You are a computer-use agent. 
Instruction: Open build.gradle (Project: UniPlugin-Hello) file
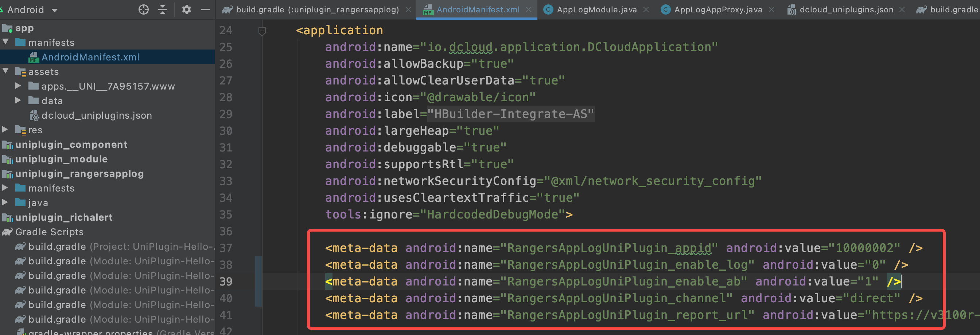[121, 247]
